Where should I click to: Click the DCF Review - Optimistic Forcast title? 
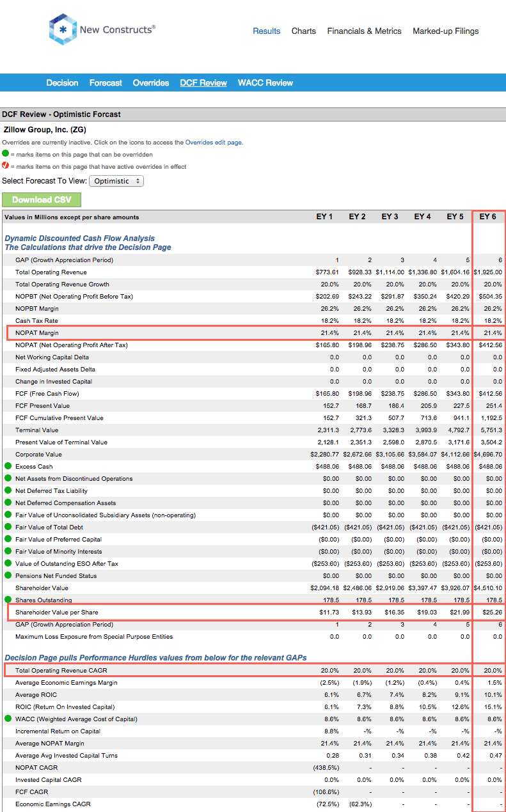61,114
